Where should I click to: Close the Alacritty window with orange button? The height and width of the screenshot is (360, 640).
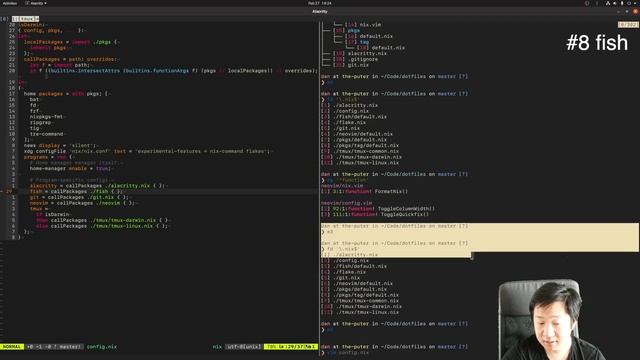pyautogui.click(x=635, y=11)
